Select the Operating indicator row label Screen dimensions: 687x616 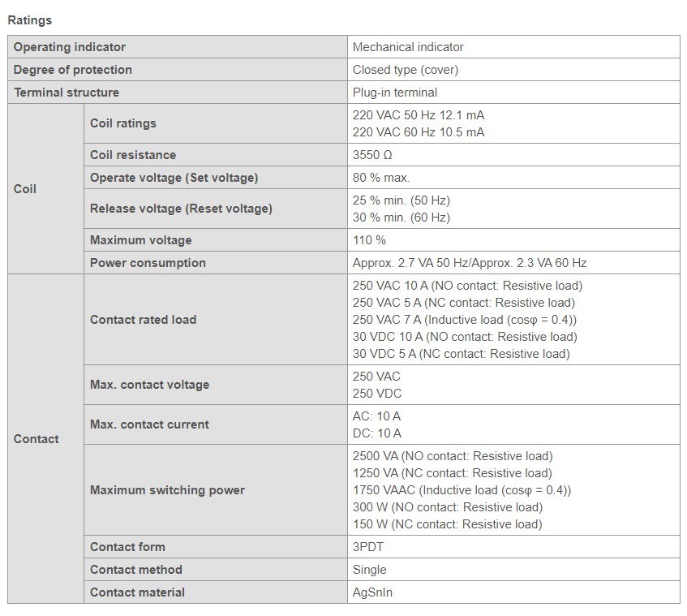pyautogui.click(x=70, y=47)
